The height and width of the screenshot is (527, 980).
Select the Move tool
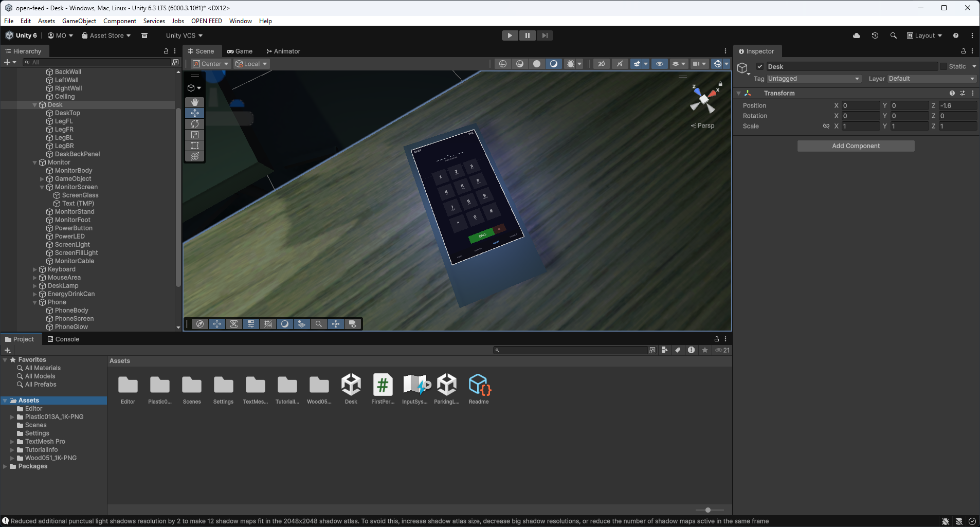point(195,113)
